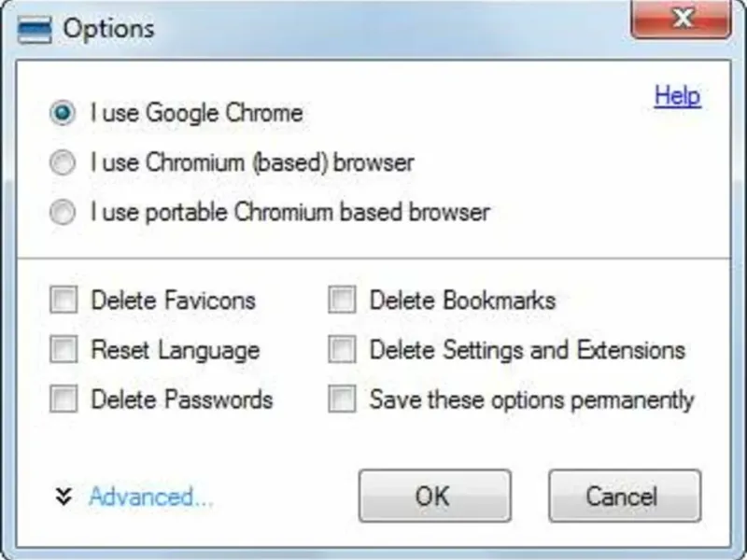Click the 'Delete Favicons' label text
This screenshot has height=560, width=747.
pos(173,301)
